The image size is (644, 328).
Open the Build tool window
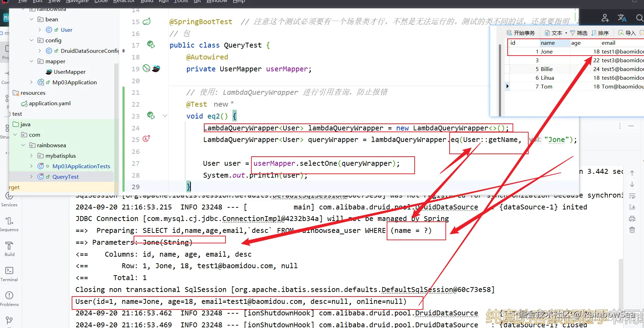[x=9, y=249]
